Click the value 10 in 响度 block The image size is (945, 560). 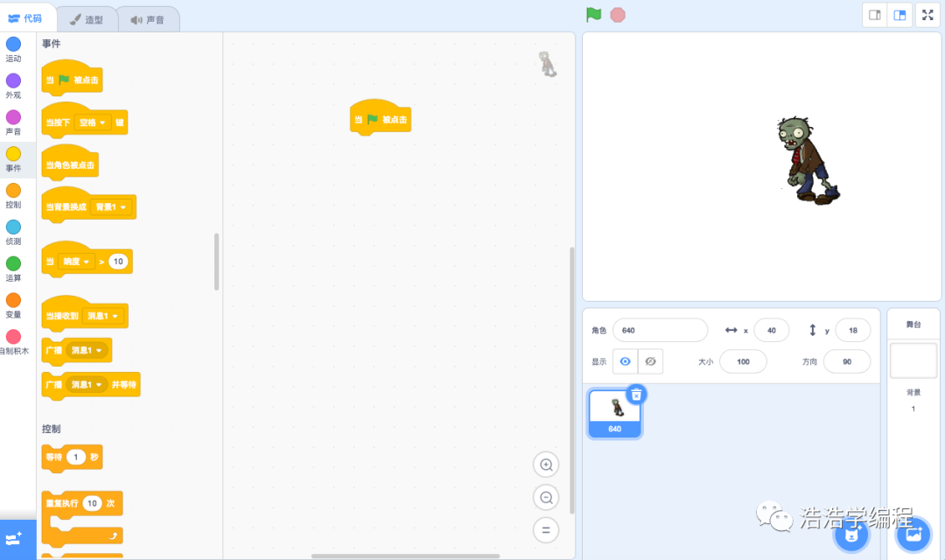pyautogui.click(x=118, y=262)
